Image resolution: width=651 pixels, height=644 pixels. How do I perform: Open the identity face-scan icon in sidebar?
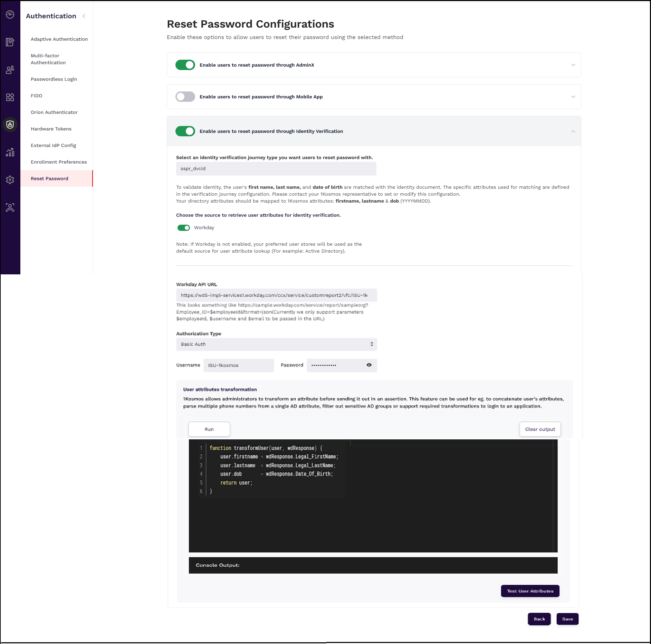click(x=10, y=207)
